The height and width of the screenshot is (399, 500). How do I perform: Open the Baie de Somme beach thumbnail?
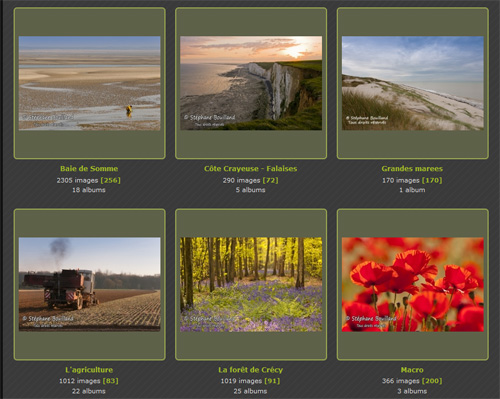pyautogui.click(x=89, y=83)
